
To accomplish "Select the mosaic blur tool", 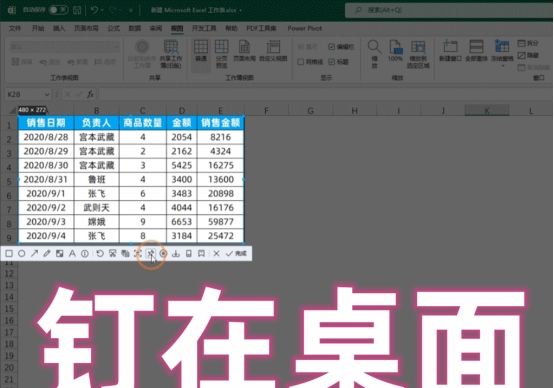I will 59,253.
